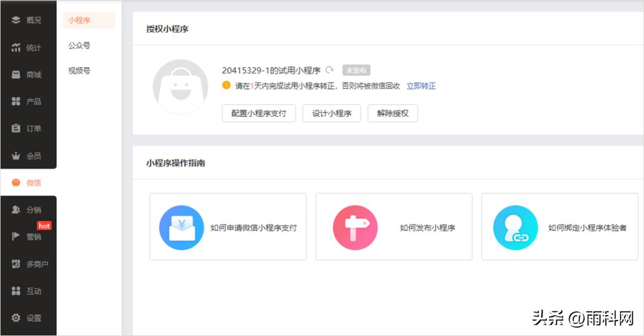
Task: Click the 产品 products grid icon
Action: (16, 101)
